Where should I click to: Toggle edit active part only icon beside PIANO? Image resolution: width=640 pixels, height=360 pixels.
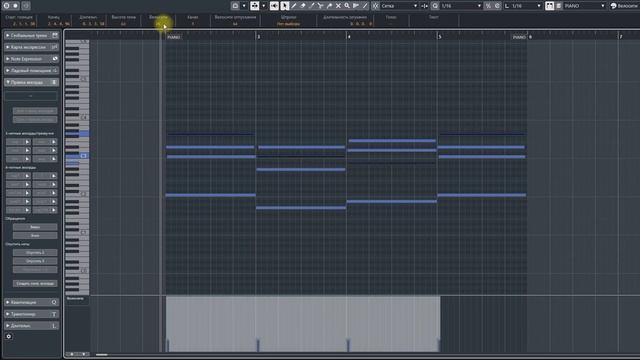click(558, 6)
